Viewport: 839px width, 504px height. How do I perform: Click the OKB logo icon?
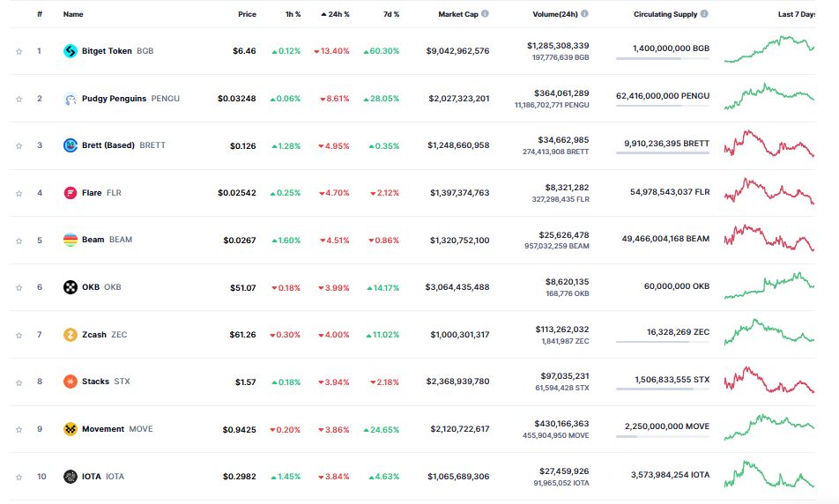click(x=71, y=287)
